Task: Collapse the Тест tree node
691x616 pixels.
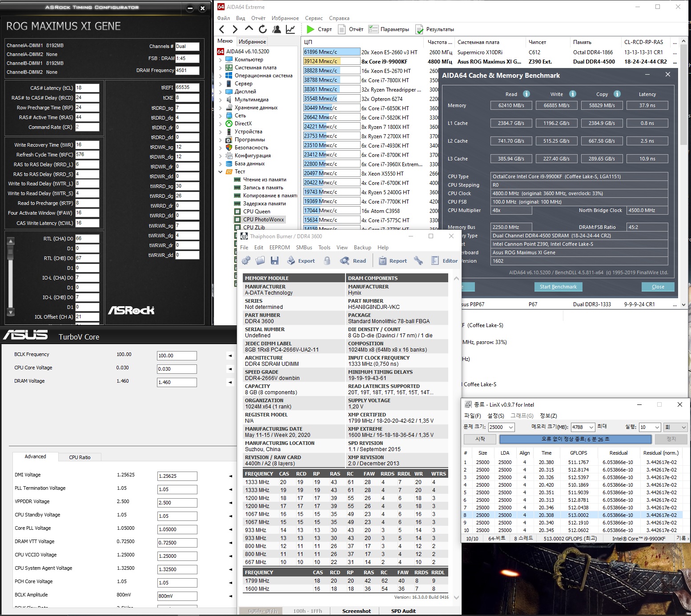Action: (221, 172)
